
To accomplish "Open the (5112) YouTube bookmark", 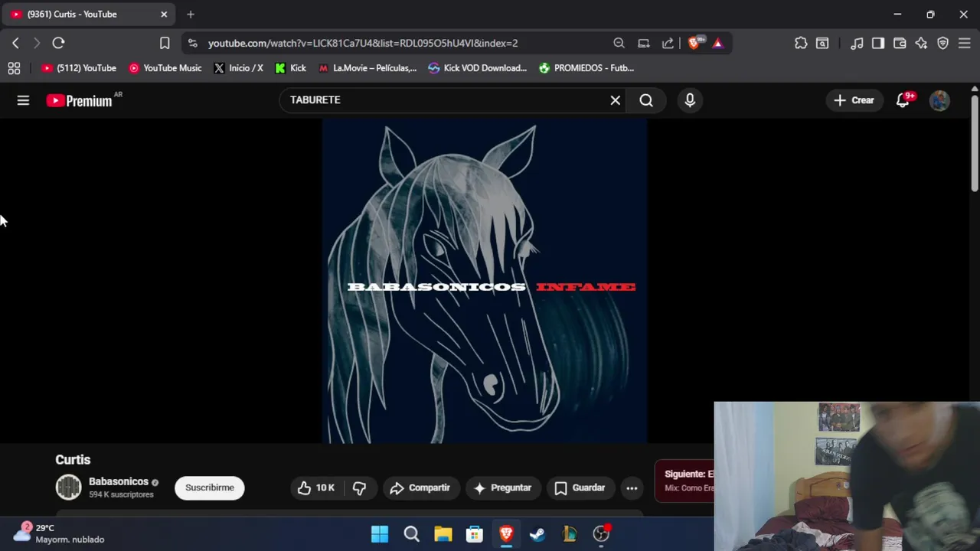I will coord(79,68).
